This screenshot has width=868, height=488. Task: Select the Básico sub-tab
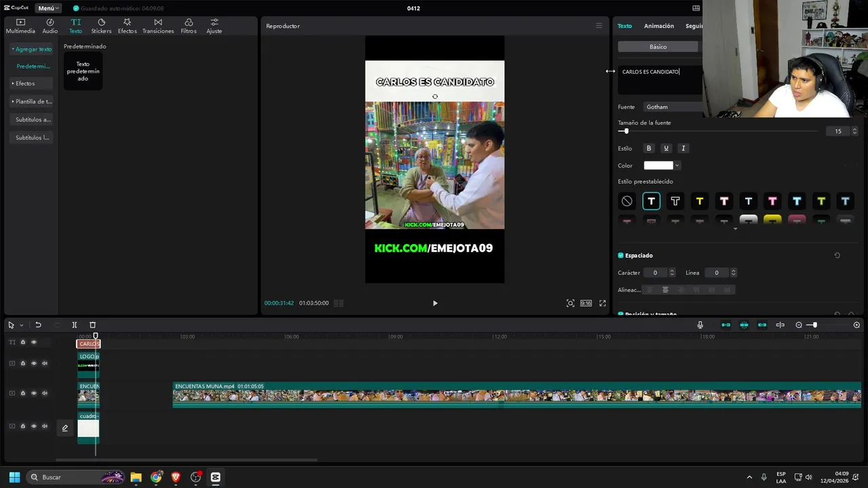(x=658, y=47)
